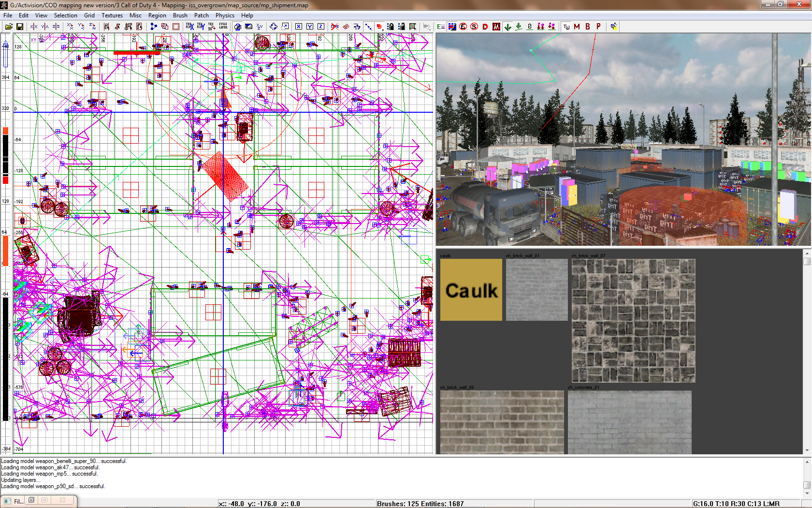Image resolution: width=812 pixels, height=508 pixels.
Task: Toggle the dark red B toolbar button
Action: [588, 27]
